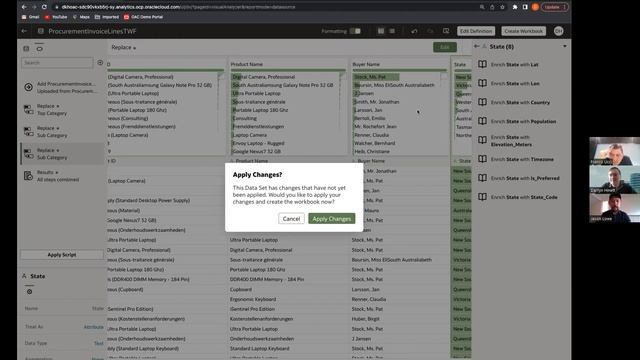Open the OAC Demo Portal bookmark

pos(143,17)
